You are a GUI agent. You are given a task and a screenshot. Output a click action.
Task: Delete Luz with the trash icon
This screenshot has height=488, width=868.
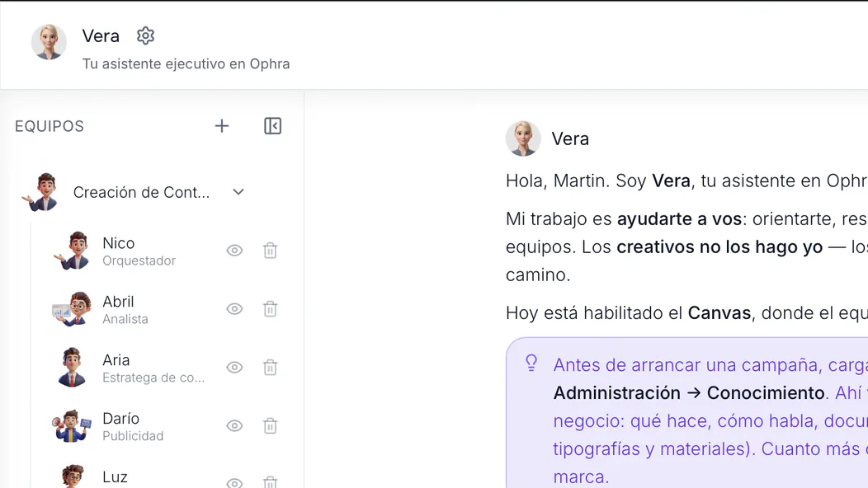pyautogui.click(x=270, y=482)
